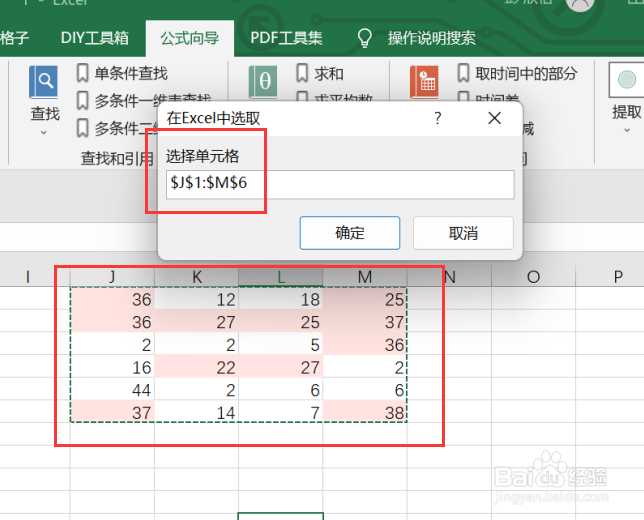Expand the 查找 dropdown arrow
644x520 pixels.
coord(44,133)
